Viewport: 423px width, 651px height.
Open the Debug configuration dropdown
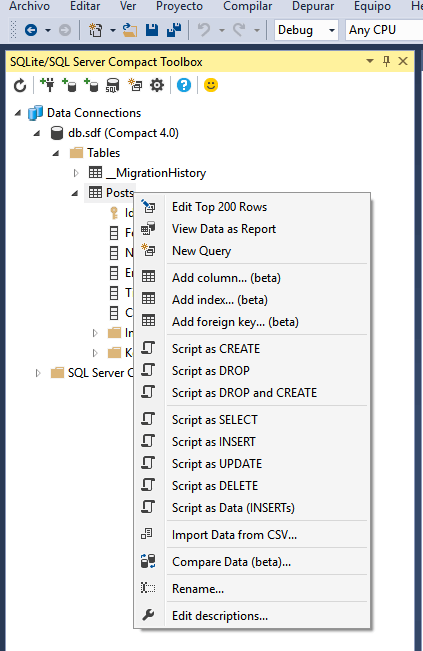coord(306,30)
